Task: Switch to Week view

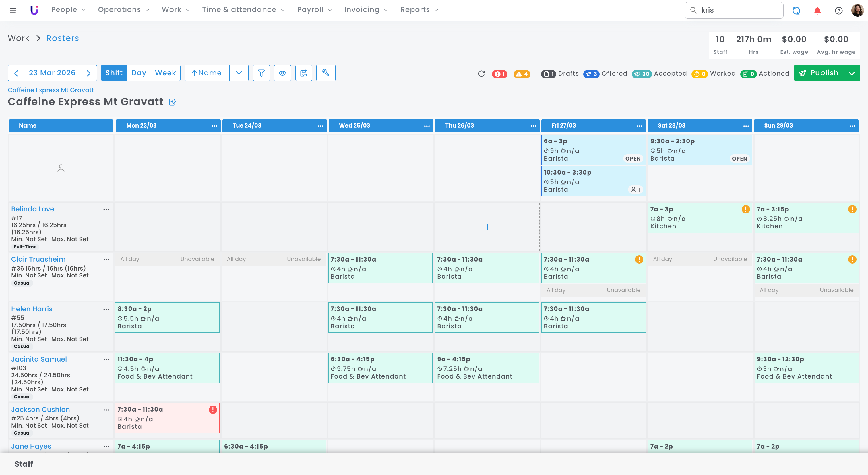Action: pos(165,73)
